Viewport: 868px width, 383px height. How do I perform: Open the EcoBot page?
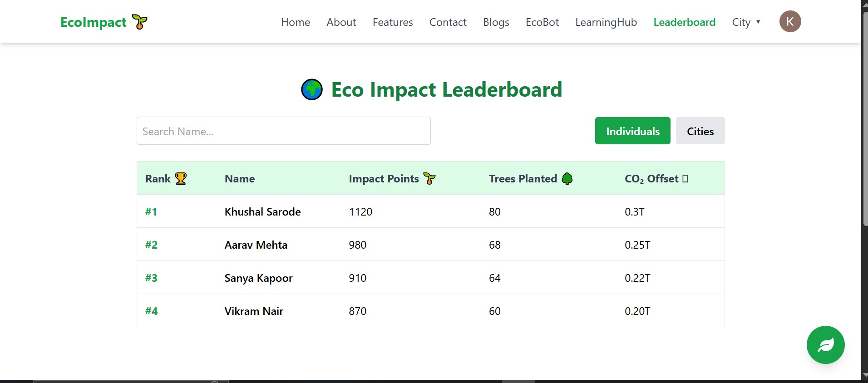(542, 22)
